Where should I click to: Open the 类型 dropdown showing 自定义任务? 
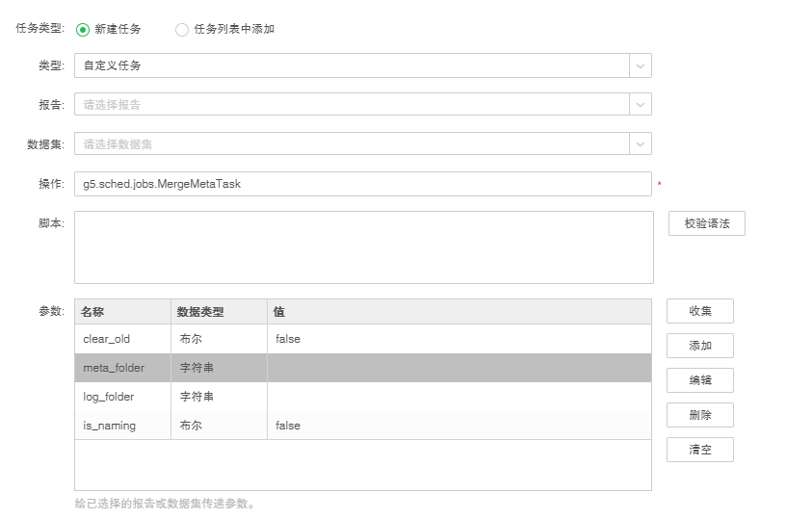[x=353, y=65]
